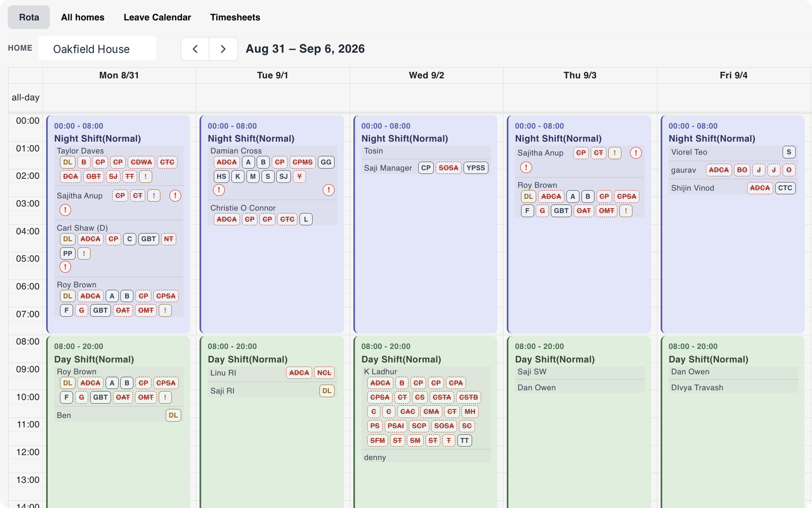
Task: Click the S tag for Viorel Teo
Action: pyautogui.click(x=789, y=152)
